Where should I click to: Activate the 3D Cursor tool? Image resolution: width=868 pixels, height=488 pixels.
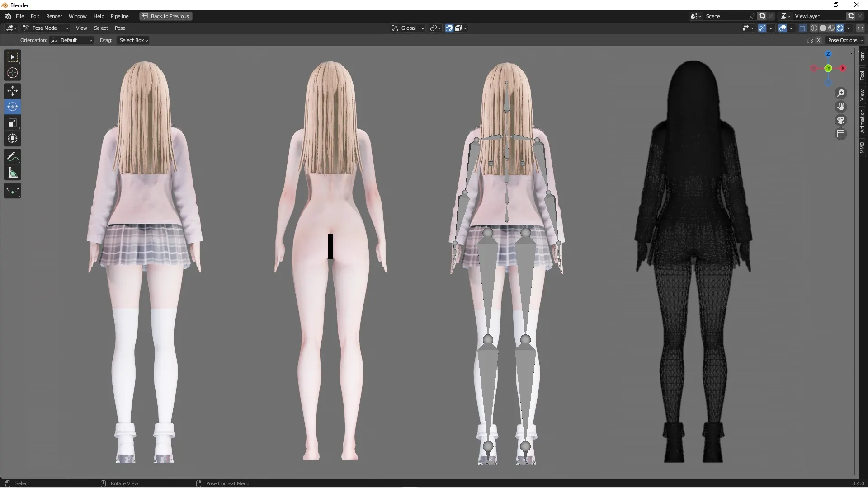(x=12, y=72)
